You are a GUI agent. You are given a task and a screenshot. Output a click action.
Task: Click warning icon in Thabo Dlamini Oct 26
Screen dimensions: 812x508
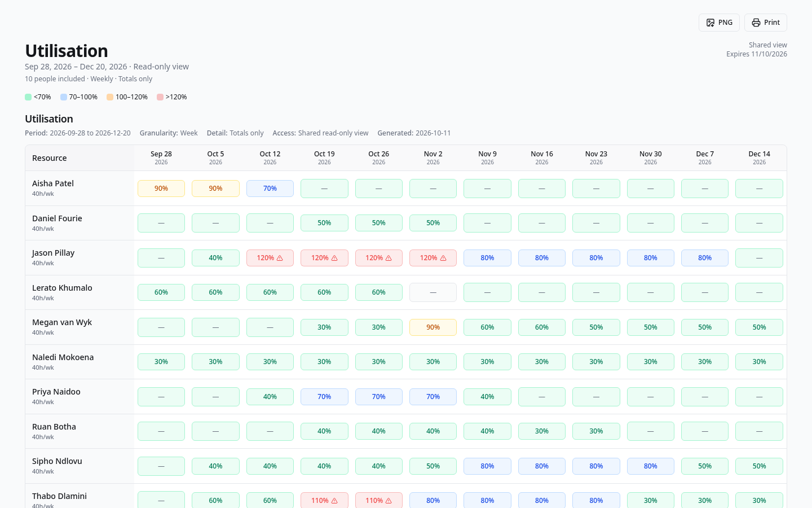point(389,501)
